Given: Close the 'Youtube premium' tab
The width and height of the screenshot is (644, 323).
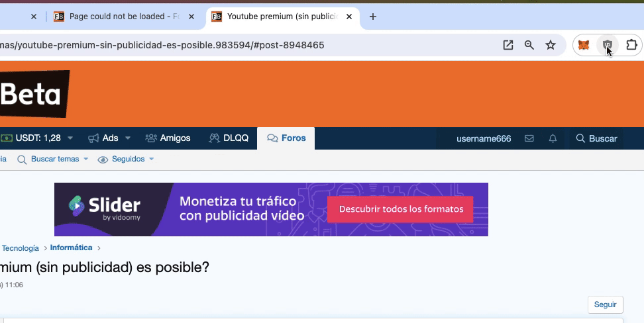Looking at the screenshot, I should [349, 17].
